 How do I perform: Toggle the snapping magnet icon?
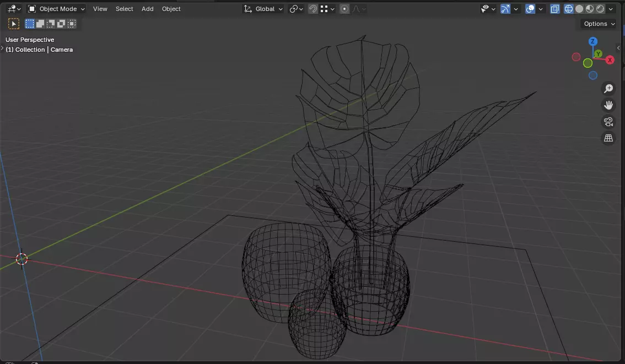pyautogui.click(x=313, y=9)
